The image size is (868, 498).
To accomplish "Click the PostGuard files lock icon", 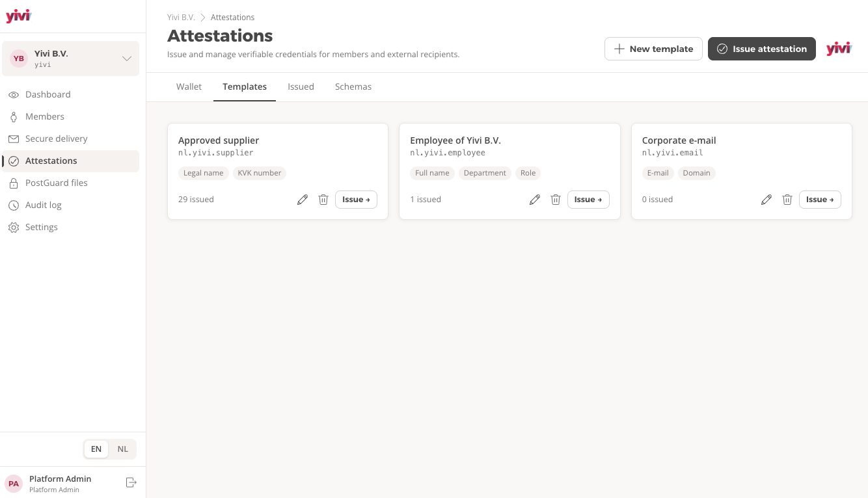I will pyautogui.click(x=14, y=183).
